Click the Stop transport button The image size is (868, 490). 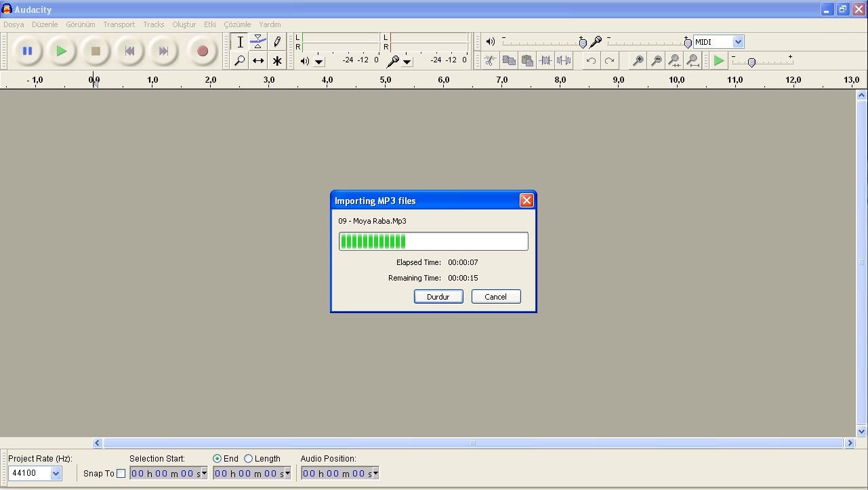click(x=96, y=51)
